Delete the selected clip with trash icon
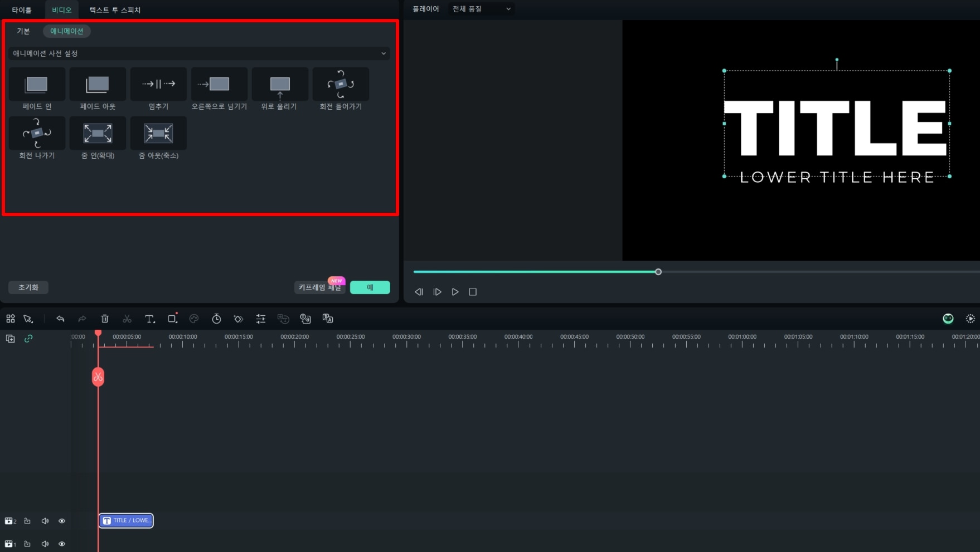 coord(105,319)
